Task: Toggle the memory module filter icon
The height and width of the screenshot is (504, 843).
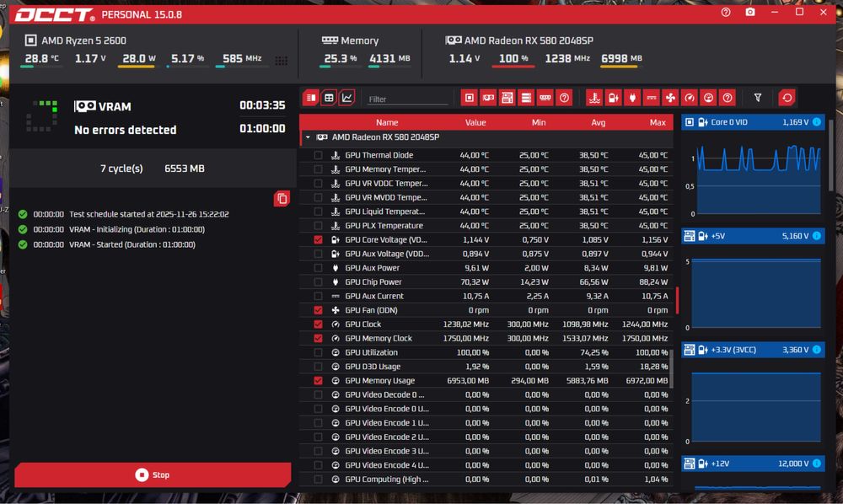Action: click(x=545, y=98)
